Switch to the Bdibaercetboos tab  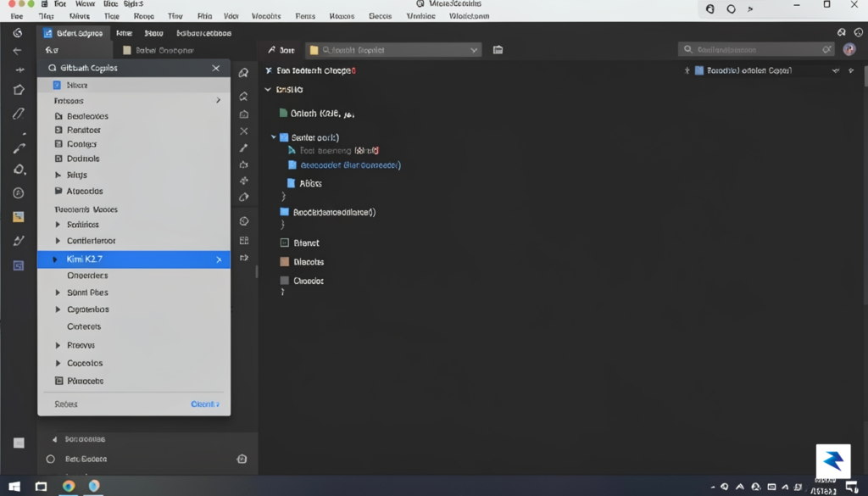tap(203, 33)
